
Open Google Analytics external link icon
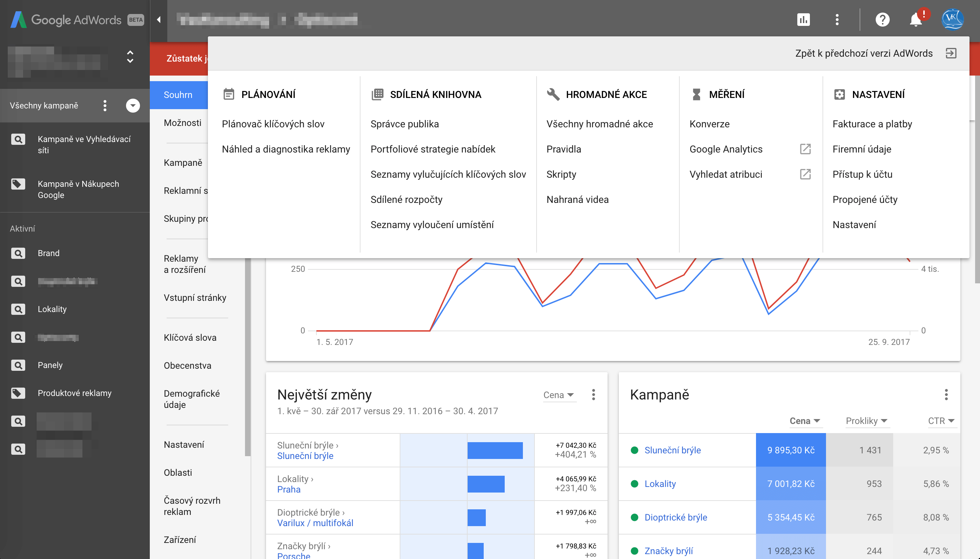click(x=805, y=149)
